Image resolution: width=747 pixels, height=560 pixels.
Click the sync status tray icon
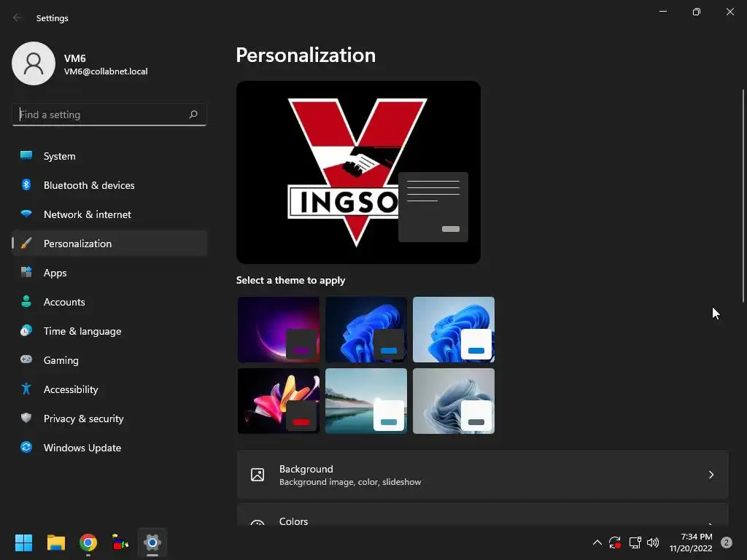point(614,542)
